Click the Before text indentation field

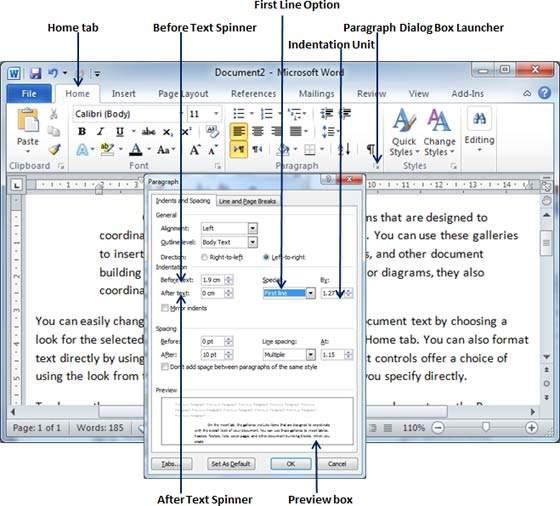[x=213, y=280]
